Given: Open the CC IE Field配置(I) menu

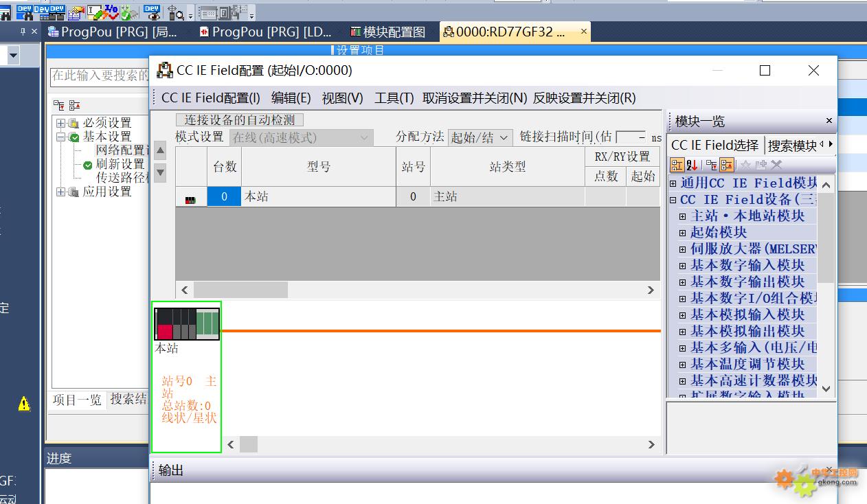Looking at the screenshot, I should coord(211,98).
